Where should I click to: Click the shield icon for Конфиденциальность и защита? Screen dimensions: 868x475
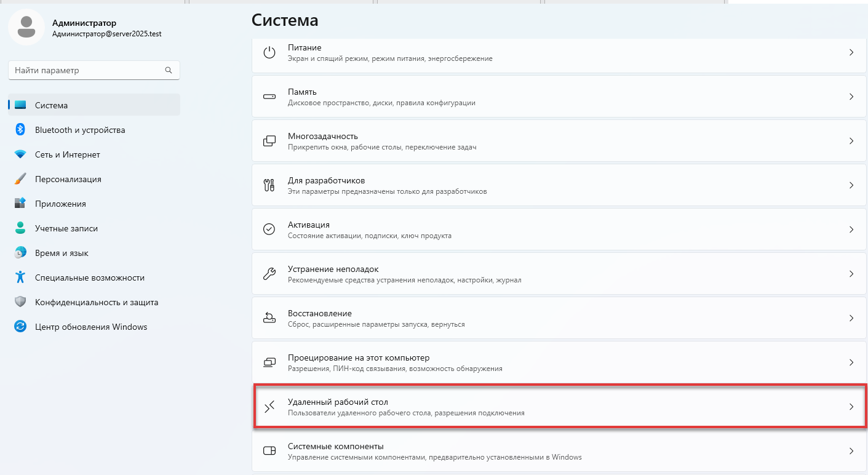point(20,302)
